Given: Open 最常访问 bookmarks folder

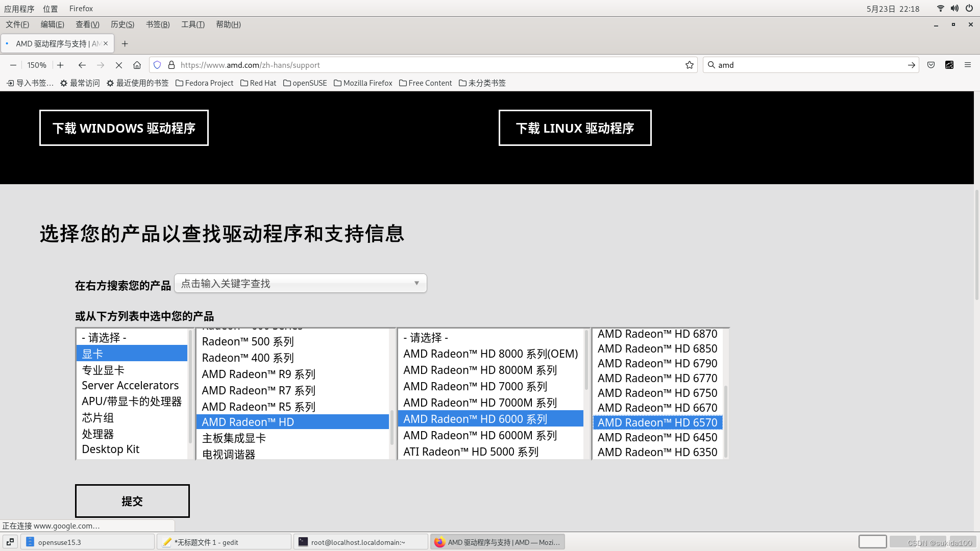Looking at the screenshot, I should pyautogui.click(x=80, y=83).
